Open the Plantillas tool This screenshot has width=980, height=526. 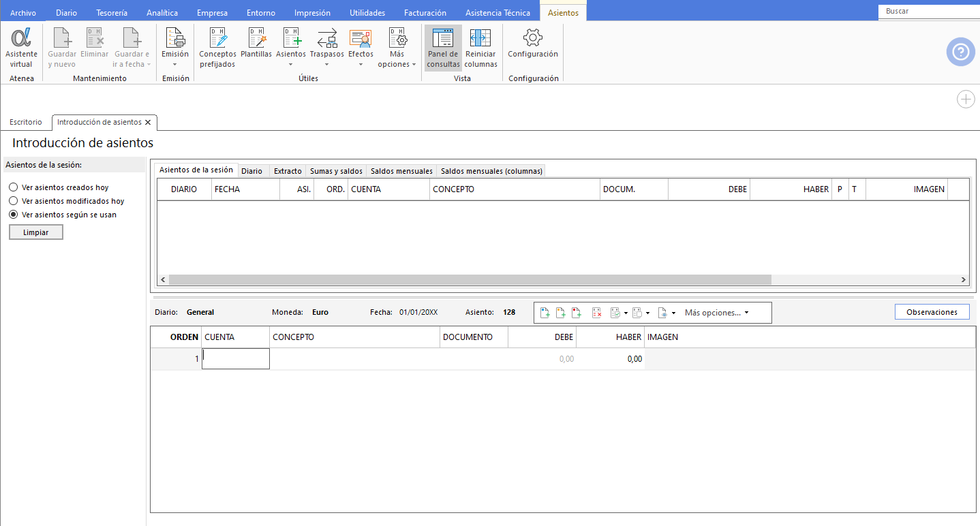(x=256, y=44)
